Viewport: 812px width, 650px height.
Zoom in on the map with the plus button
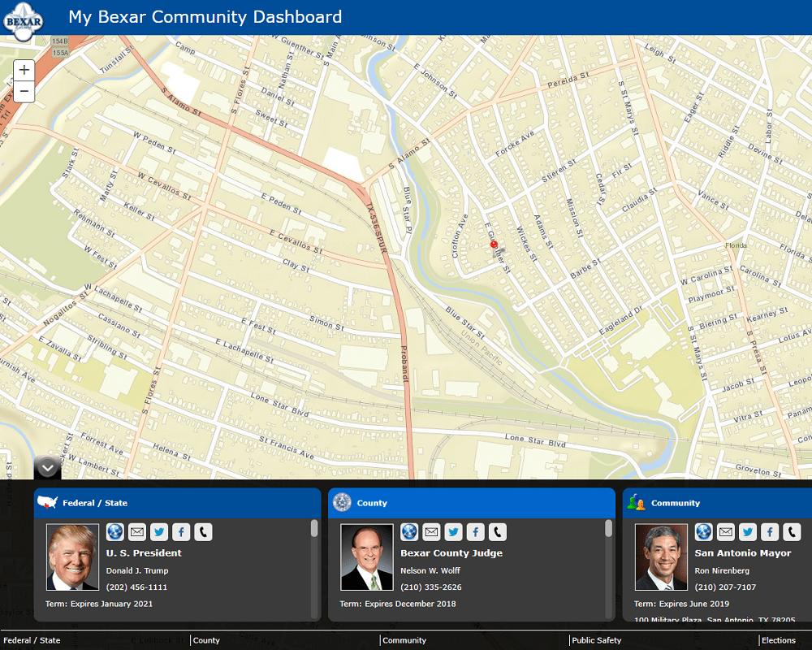[x=24, y=69]
